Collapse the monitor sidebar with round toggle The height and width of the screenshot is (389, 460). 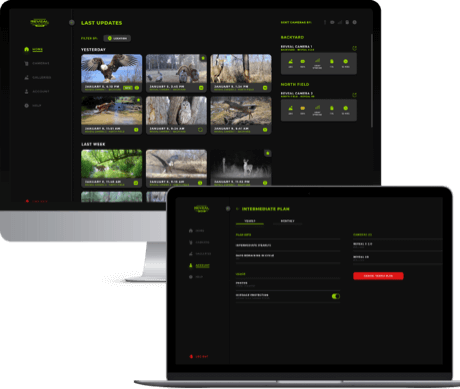click(x=72, y=22)
